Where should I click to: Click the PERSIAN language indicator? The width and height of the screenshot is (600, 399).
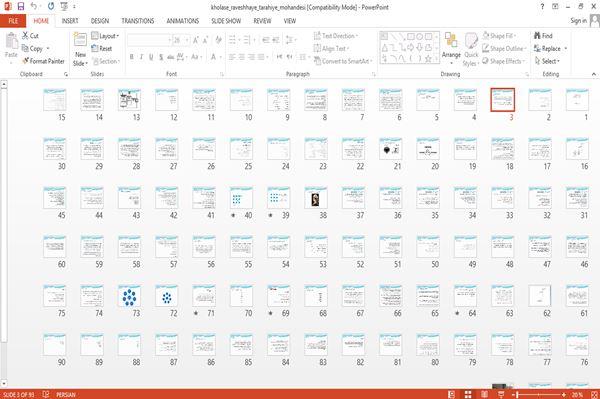(66, 394)
